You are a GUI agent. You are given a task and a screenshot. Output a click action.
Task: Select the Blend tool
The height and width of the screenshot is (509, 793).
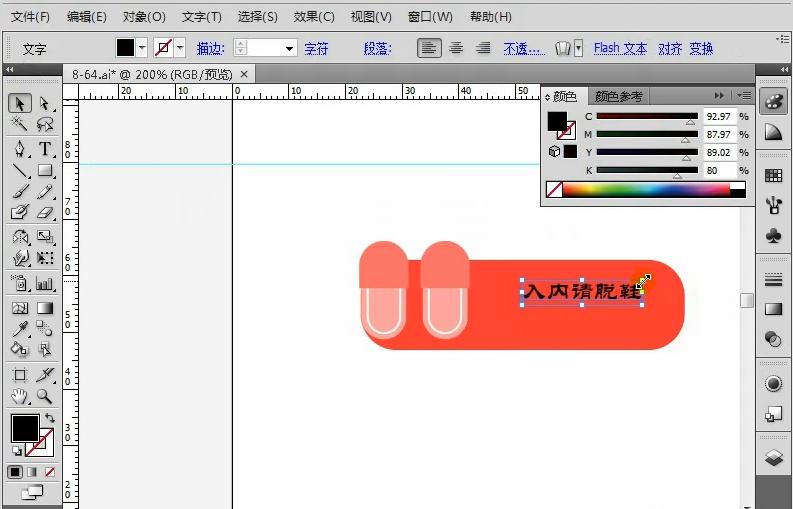point(45,328)
